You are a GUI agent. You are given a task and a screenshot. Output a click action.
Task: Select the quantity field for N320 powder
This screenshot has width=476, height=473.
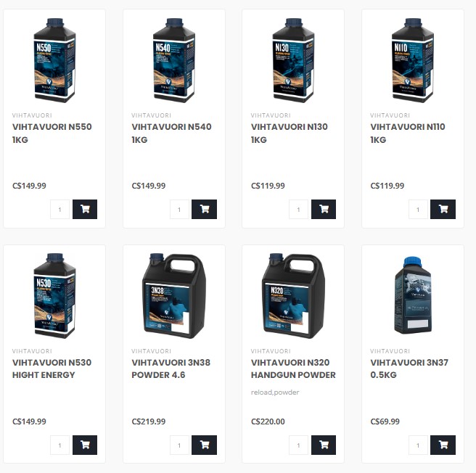pos(298,445)
